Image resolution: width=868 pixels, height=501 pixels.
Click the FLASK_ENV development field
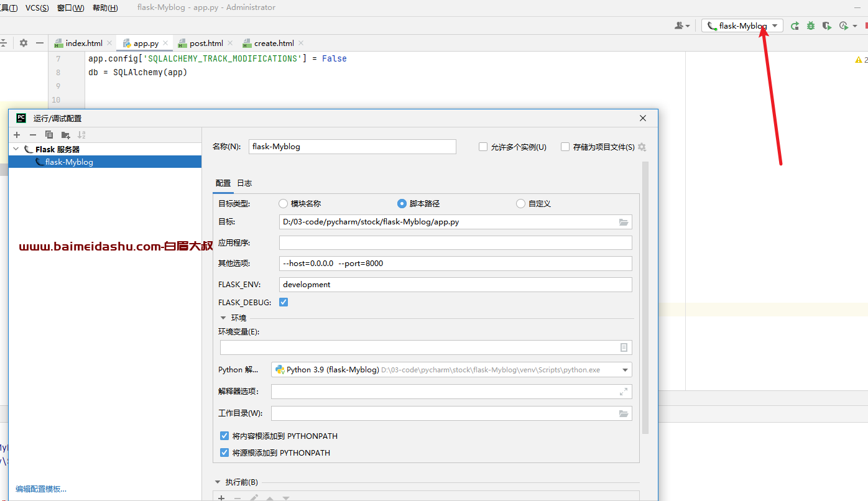coord(456,285)
